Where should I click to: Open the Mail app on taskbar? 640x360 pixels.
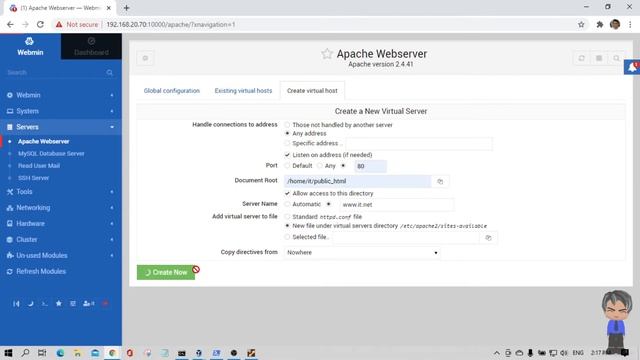pyautogui.click(x=95, y=353)
